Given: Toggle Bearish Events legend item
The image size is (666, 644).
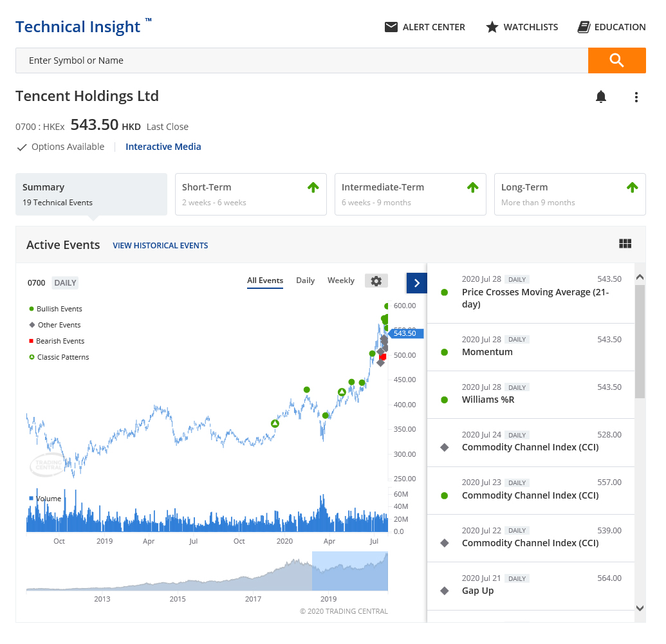Looking at the screenshot, I should [57, 341].
